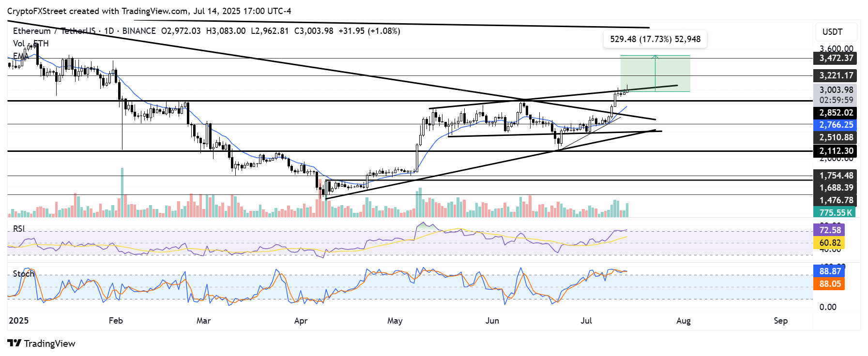The height and width of the screenshot is (356, 868).
Task: Select the green price projection box
Action: pyautogui.click(x=655, y=73)
